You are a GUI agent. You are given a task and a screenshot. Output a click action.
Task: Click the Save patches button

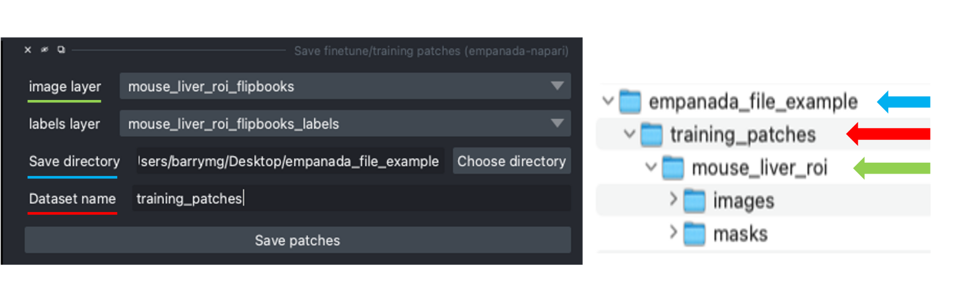[x=297, y=240]
